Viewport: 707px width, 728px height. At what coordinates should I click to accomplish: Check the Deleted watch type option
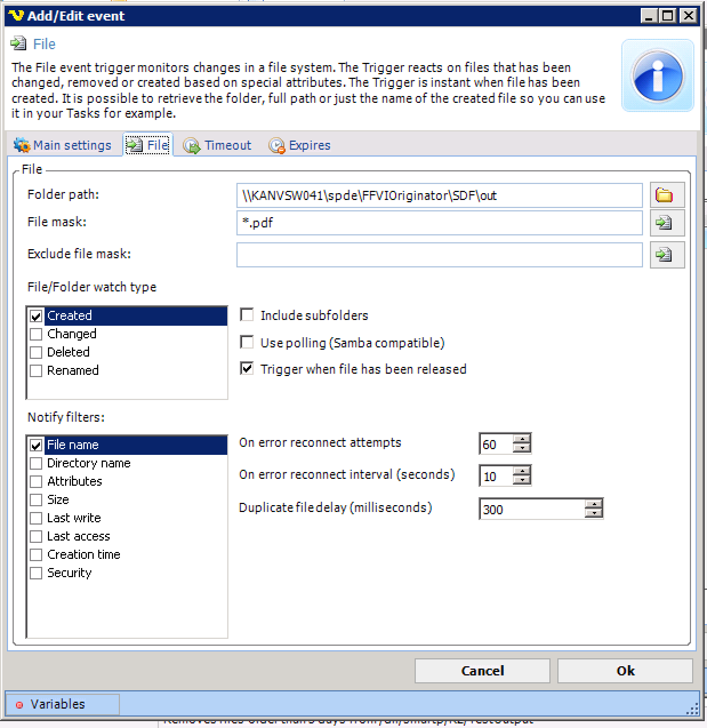point(36,353)
